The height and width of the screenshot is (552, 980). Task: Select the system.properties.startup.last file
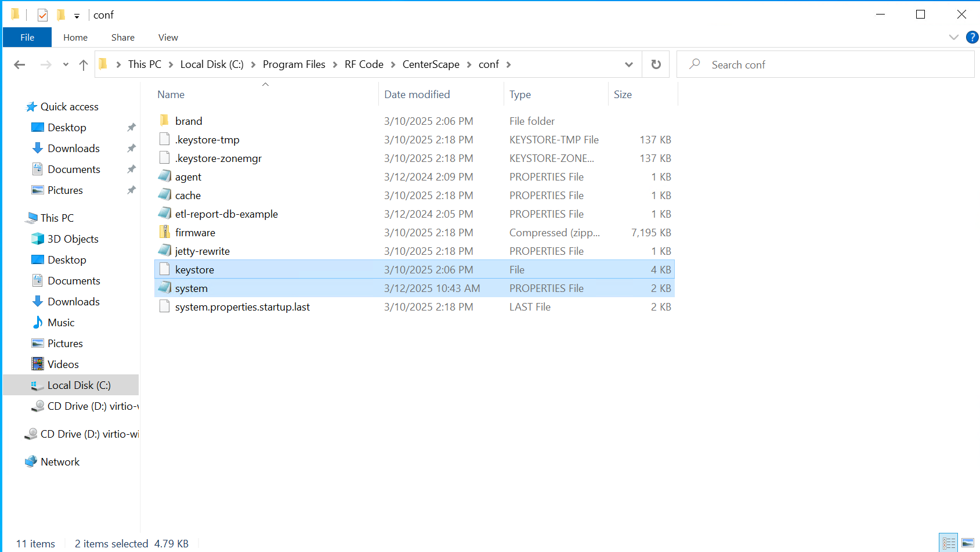(242, 307)
